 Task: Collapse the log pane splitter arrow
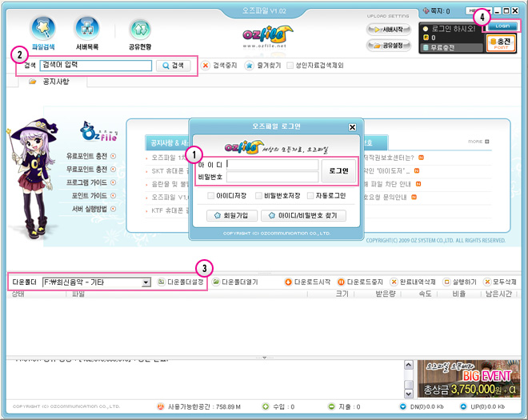(264, 358)
